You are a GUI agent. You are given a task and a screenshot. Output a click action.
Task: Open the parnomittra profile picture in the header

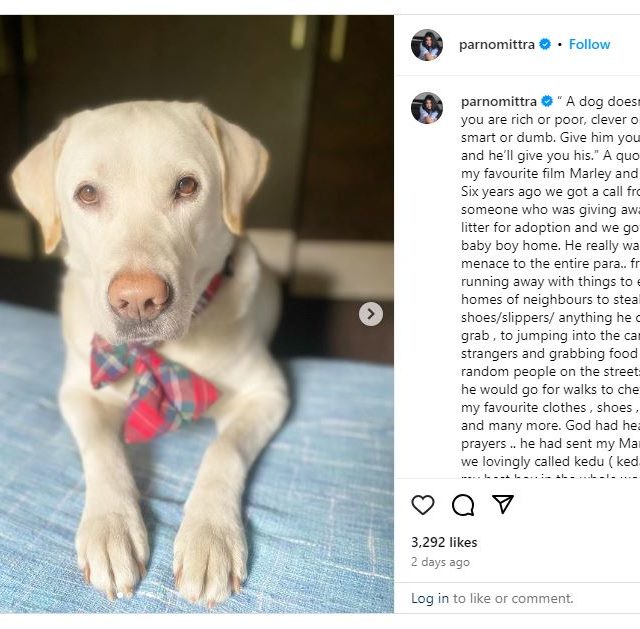click(x=427, y=45)
